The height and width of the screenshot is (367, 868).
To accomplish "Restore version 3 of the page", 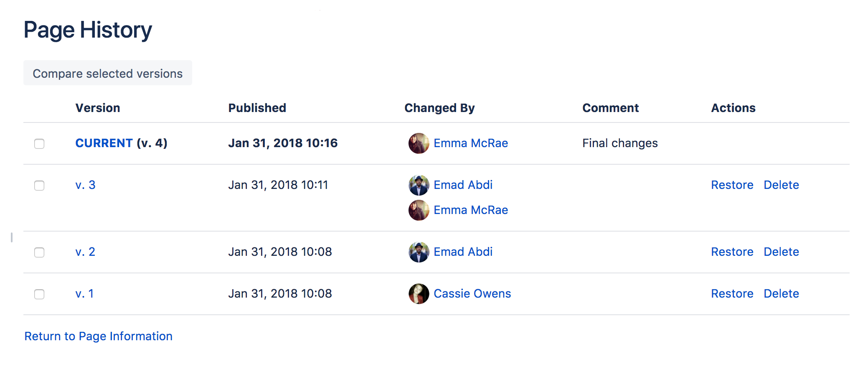I will coord(732,185).
